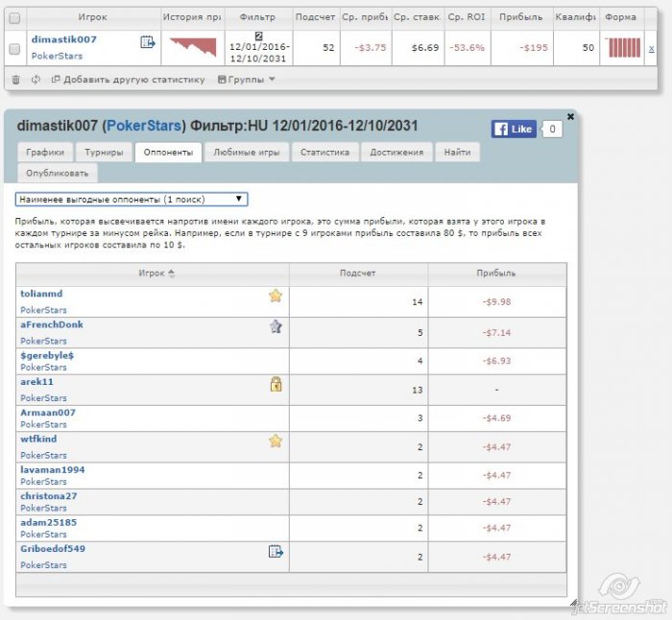Open christona27 player link
672x620 pixels.
[49, 496]
